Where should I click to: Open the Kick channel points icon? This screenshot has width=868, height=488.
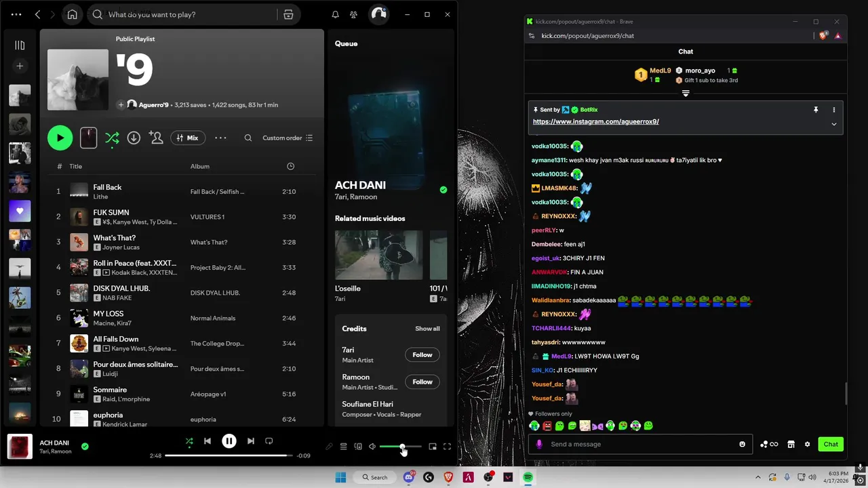click(768, 444)
